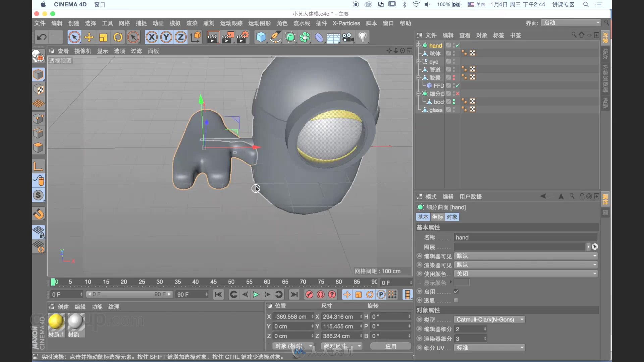Select the Magnet tool icon

[39, 214]
